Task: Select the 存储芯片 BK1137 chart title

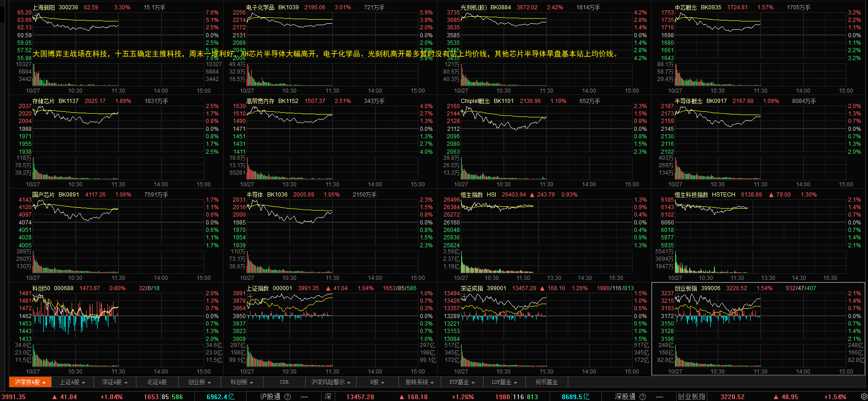Action: [x=55, y=101]
